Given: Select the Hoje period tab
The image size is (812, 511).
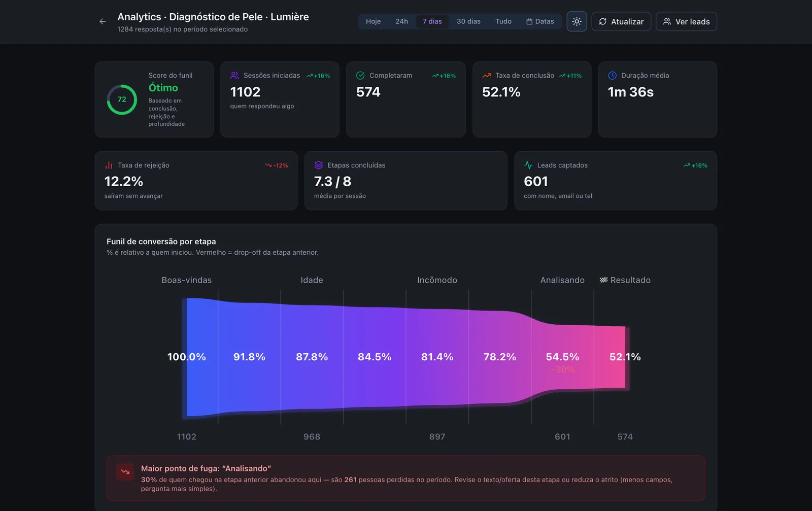Looking at the screenshot, I should [x=373, y=21].
